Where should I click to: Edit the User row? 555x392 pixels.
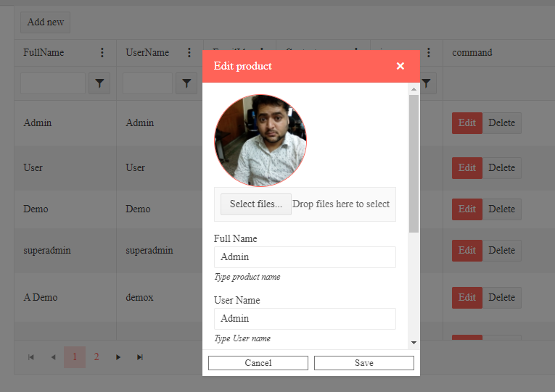(x=467, y=168)
